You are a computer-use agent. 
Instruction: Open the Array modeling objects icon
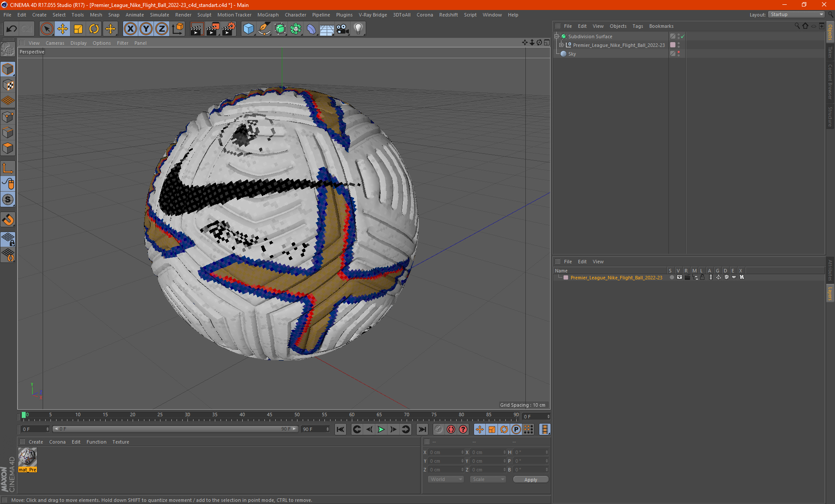[x=296, y=29]
